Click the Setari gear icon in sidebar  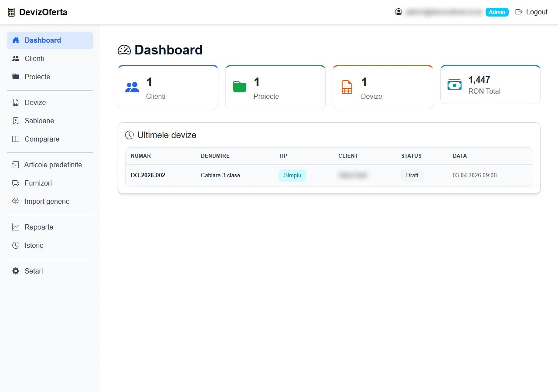pos(16,271)
